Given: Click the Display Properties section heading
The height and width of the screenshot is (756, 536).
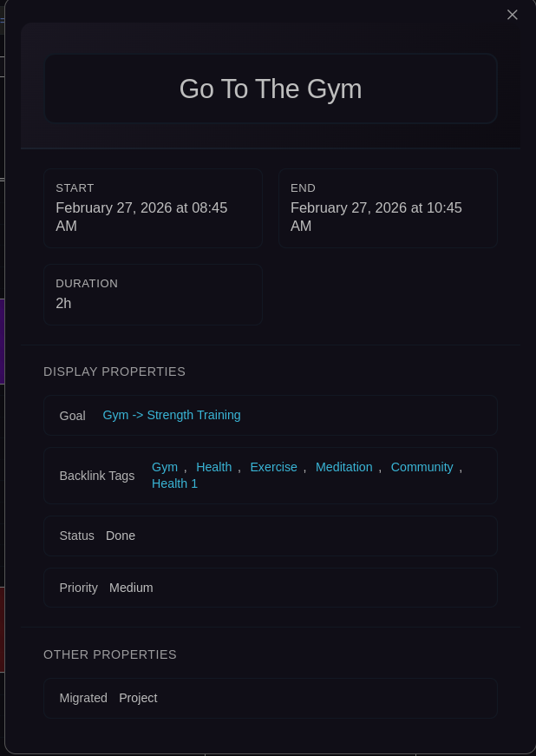Looking at the screenshot, I should coord(114,371).
